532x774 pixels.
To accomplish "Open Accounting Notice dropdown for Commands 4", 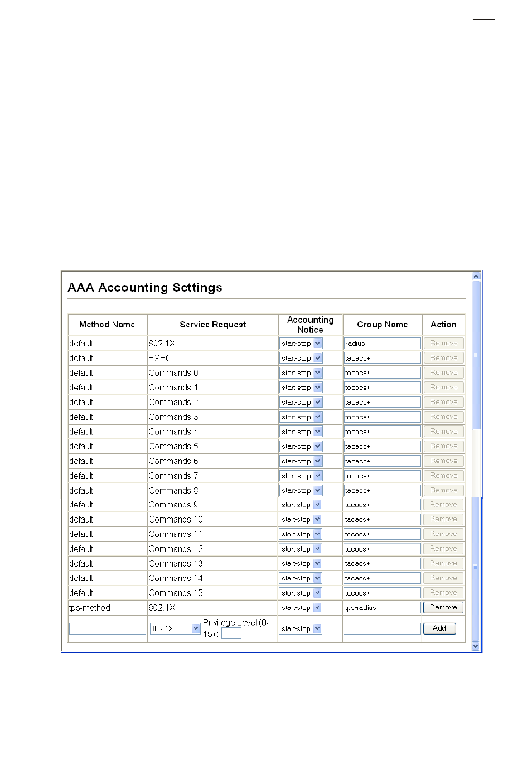I will click(x=301, y=432).
